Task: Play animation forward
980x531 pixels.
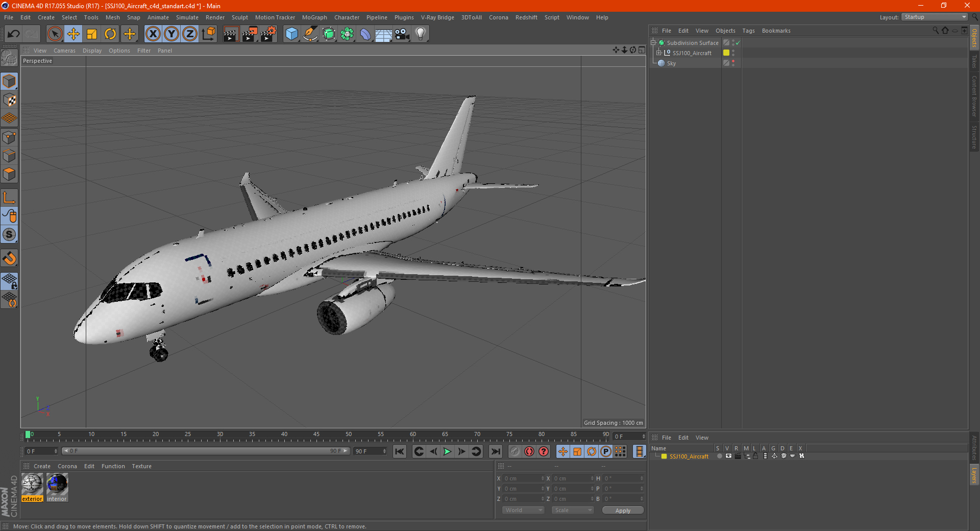Action: point(447,451)
